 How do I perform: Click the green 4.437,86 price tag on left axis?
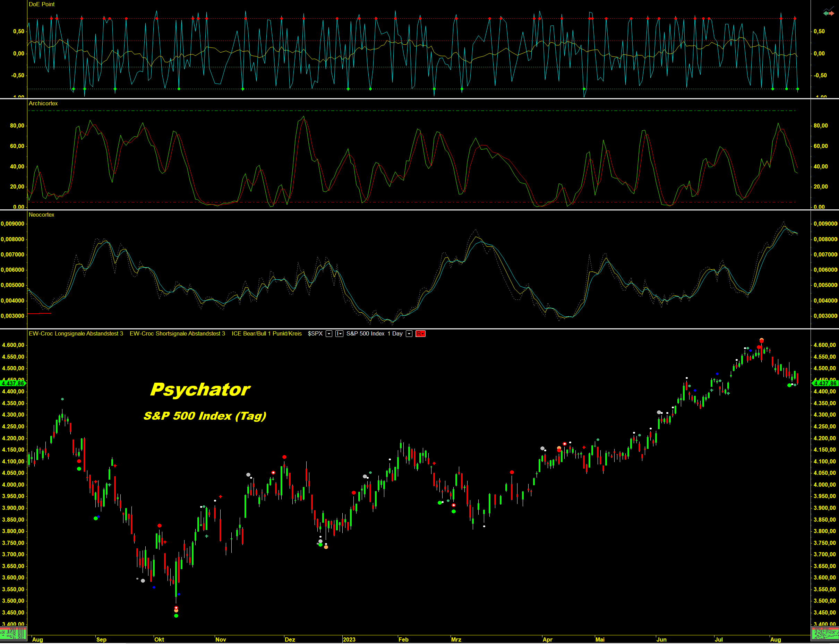pyautogui.click(x=13, y=383)
